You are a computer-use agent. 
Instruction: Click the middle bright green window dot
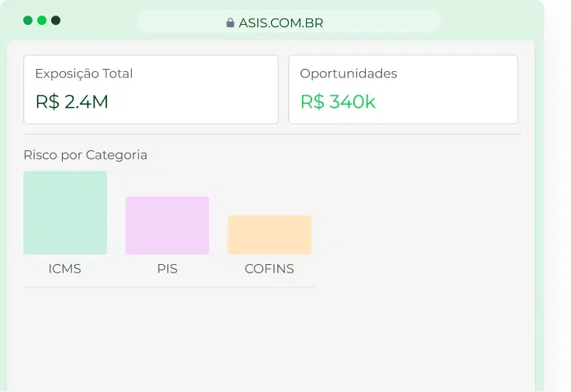pos(42,20)
